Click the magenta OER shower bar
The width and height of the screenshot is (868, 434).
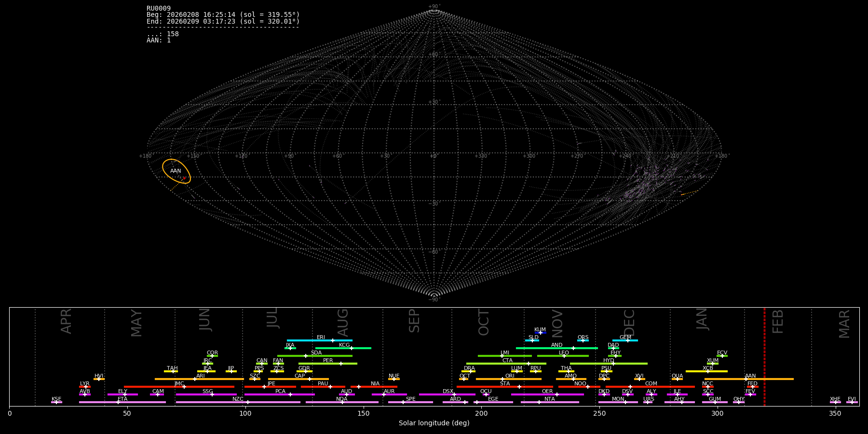pyautogui.click(x=547, y=394)
